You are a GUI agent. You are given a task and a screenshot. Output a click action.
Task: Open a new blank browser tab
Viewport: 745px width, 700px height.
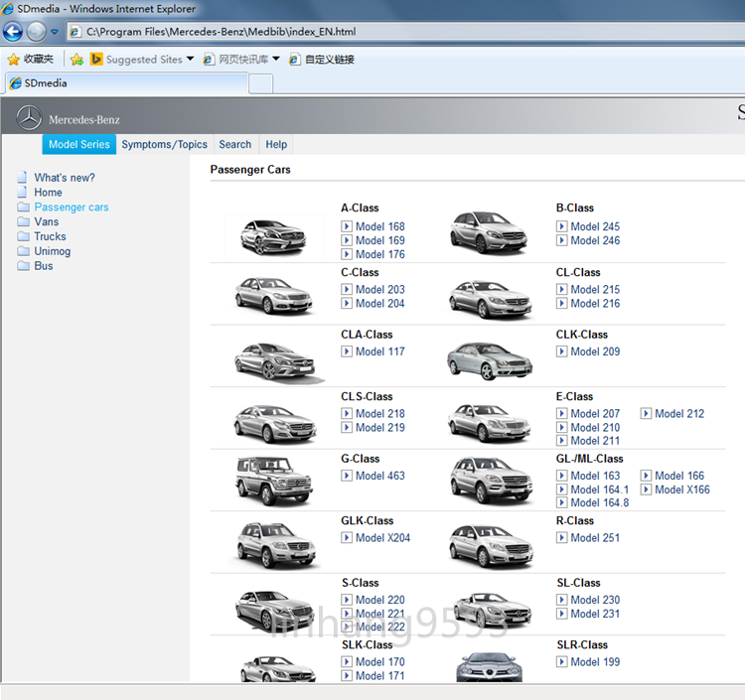[x=261, y=84]
